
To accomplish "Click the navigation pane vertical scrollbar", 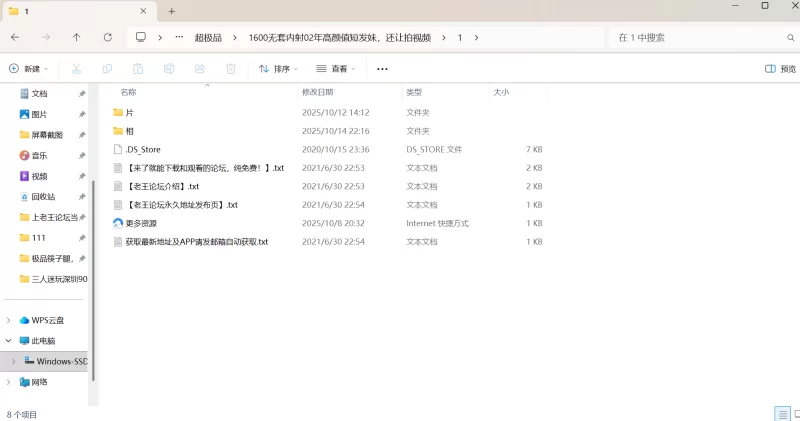I will tap(92, 230).
